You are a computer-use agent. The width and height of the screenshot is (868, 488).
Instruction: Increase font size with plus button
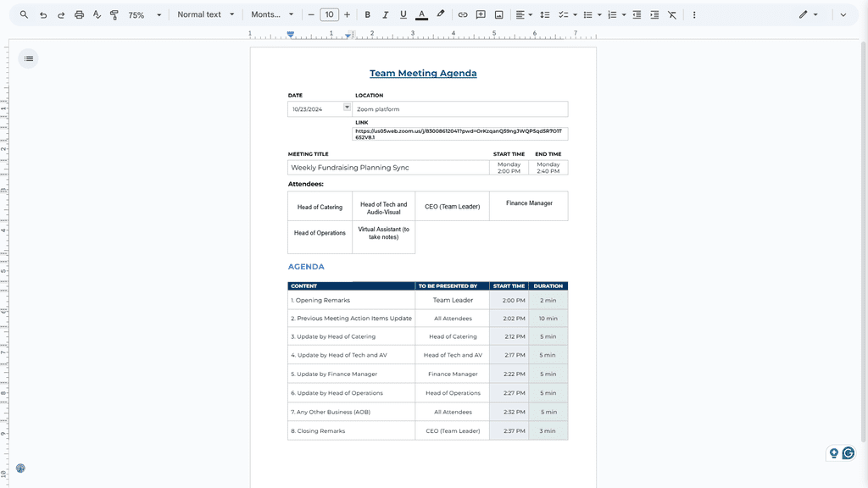347,15
